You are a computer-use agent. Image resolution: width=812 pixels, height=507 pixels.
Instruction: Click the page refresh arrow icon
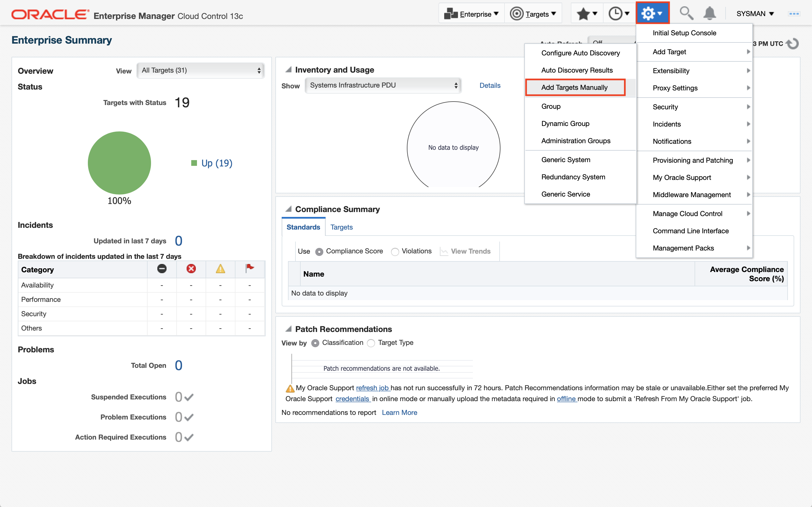point(792,44)
